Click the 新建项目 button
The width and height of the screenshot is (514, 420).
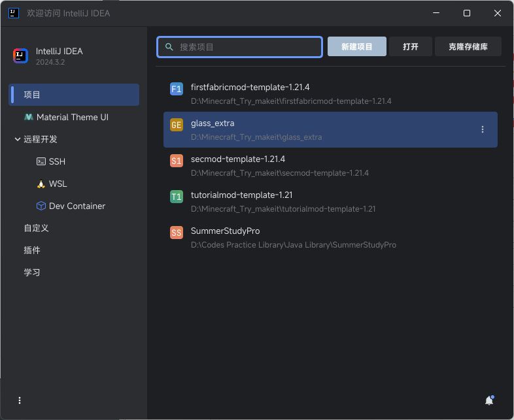tap(357, 46)
